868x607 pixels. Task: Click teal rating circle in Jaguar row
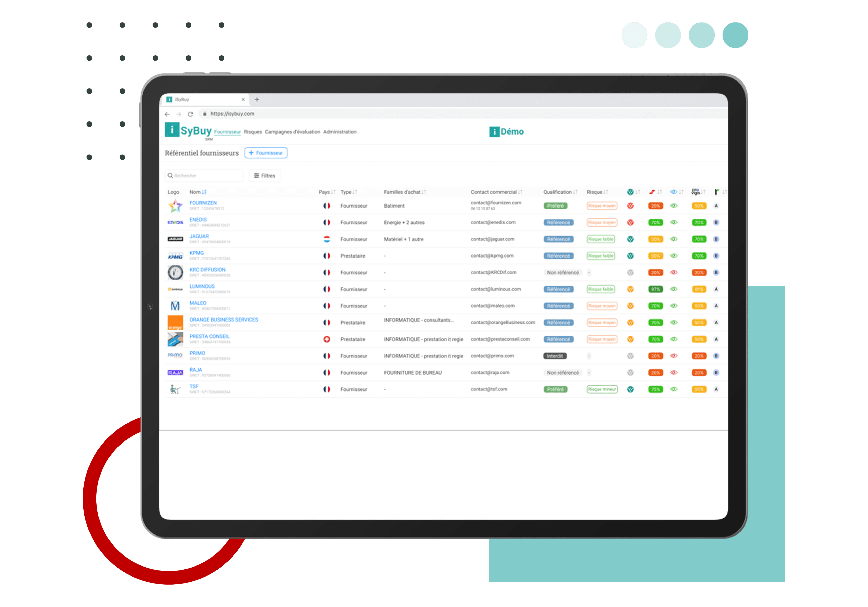click(x=630, y=239)
